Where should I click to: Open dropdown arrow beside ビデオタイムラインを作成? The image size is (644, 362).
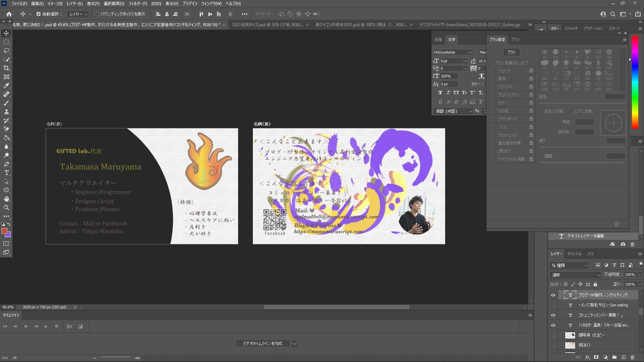[294, 344]
